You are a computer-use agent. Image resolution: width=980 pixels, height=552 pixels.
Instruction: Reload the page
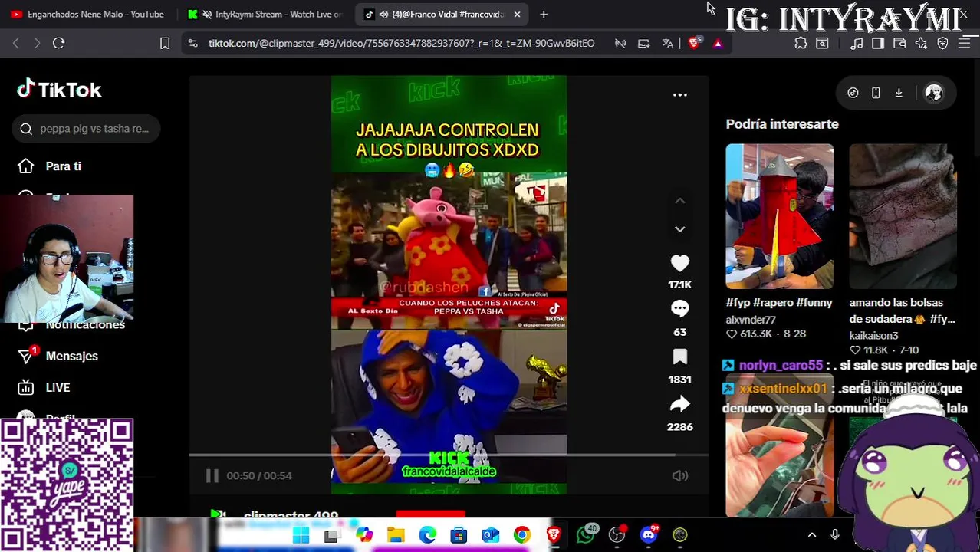click(58, 43)
